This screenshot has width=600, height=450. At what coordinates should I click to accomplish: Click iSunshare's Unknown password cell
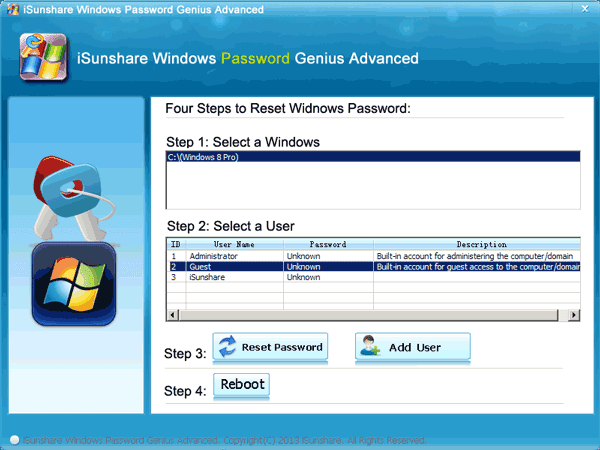[x=328, y=277]
